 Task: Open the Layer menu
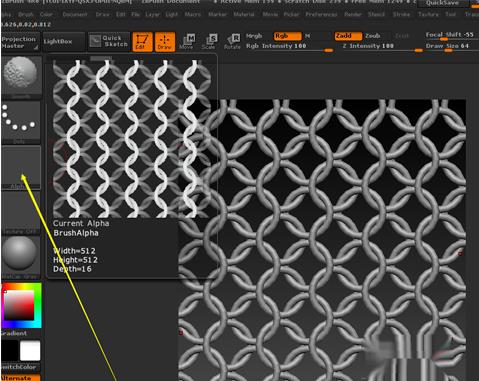[x=152, y=15]
